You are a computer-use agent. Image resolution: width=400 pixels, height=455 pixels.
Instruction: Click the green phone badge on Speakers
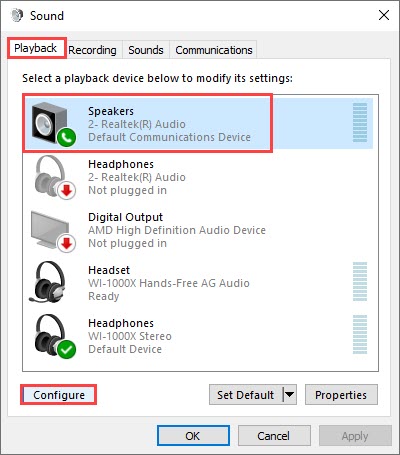point(66,137)
